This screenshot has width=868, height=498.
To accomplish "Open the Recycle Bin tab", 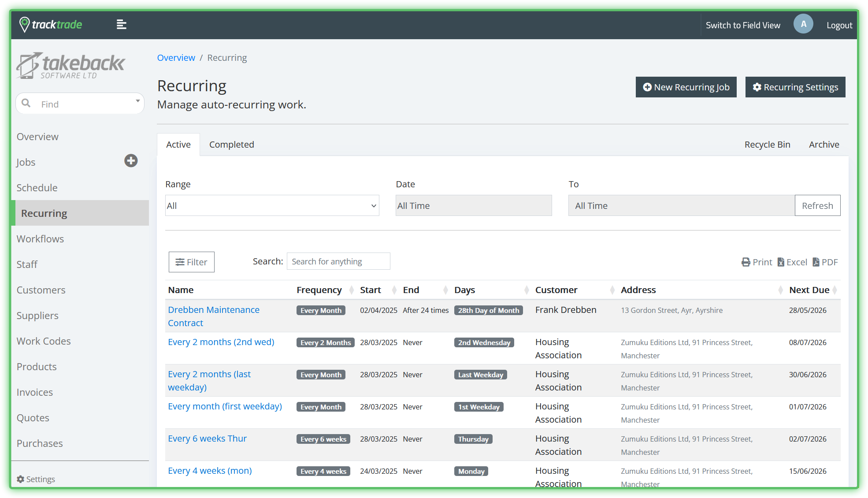I will [x=767, y=145].
